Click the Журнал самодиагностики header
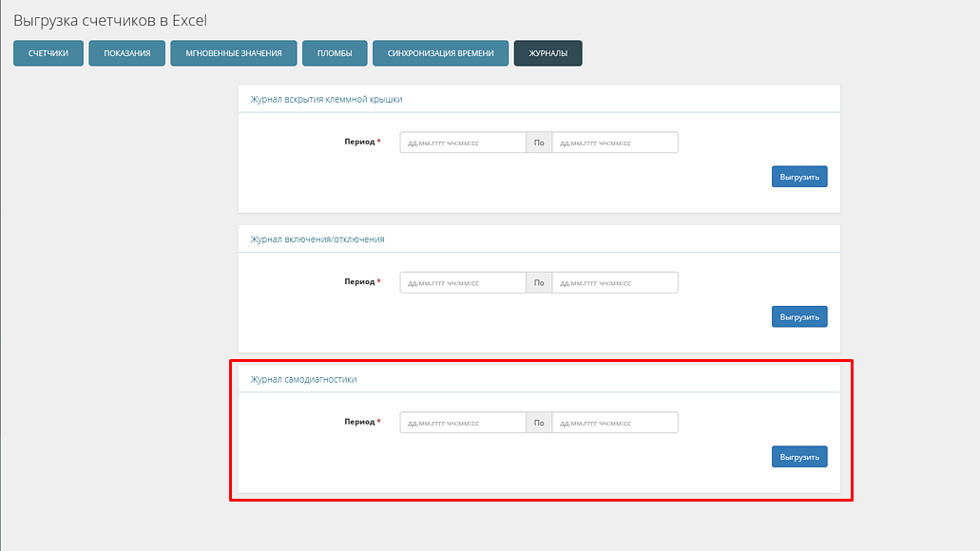The height and width of the screenshot is (551, 980). (x=302, y=378)
